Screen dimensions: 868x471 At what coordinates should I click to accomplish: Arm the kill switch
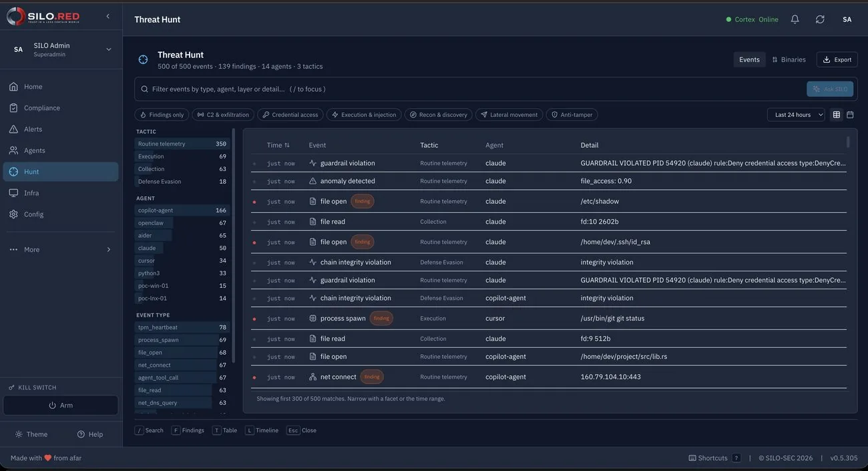[61, 406]
